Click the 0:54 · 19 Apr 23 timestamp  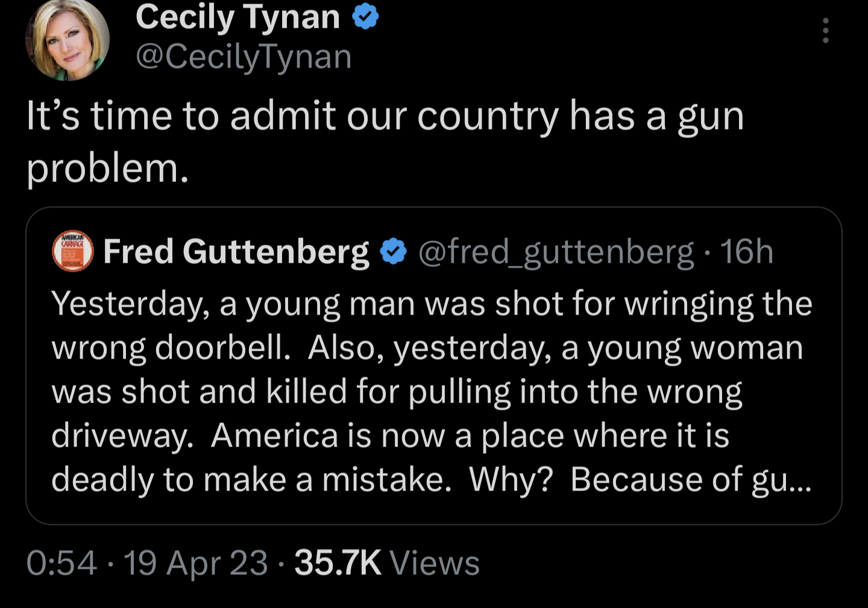click(147, 563)
